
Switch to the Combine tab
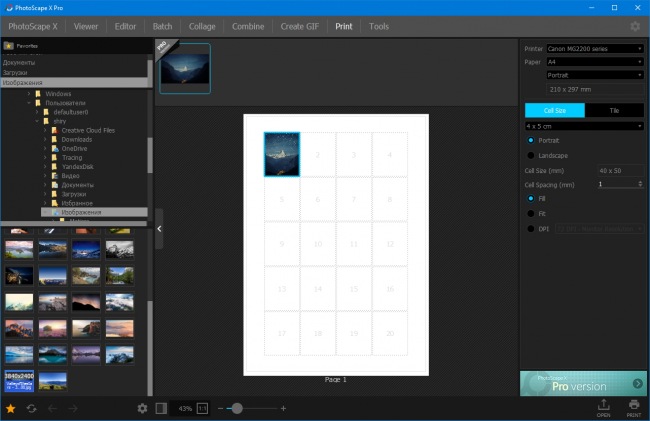tap(248, 27)
